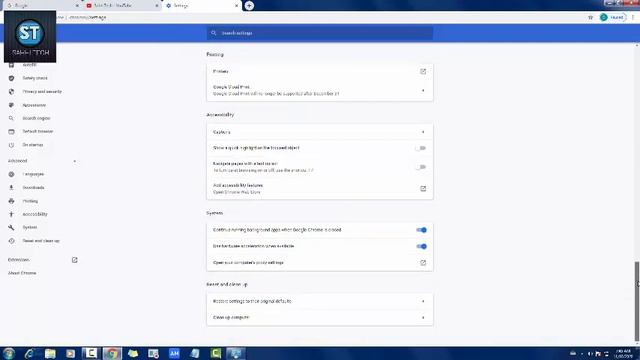This screenshot has height=360, width=640.
Task: Go to On startup section in the sidebar
Action: 33,145
